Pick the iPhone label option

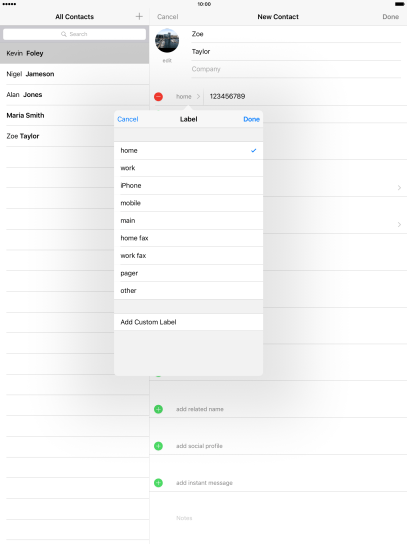coord(188,186)
